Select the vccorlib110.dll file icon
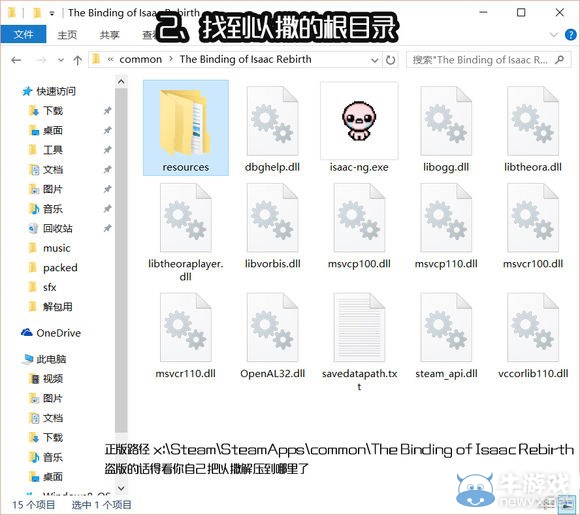This screenshot has width=580, height=515. click(x=533, y=327)
